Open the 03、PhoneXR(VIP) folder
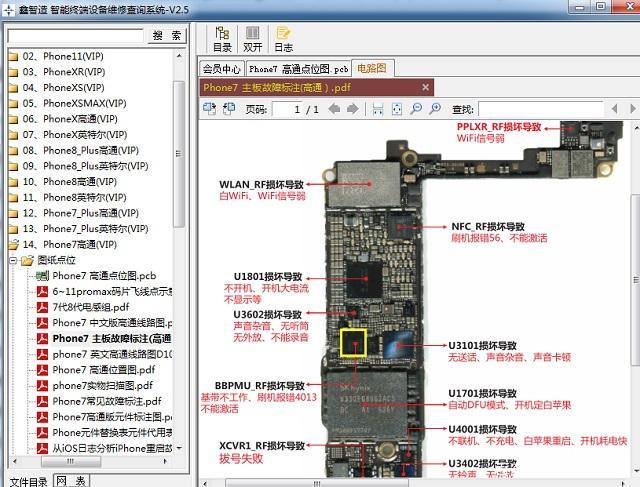Screen dimensions: 640x487 pos(64,72)
